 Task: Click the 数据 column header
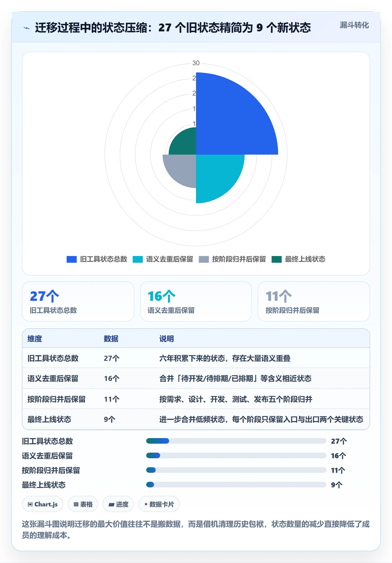point(111,339)
